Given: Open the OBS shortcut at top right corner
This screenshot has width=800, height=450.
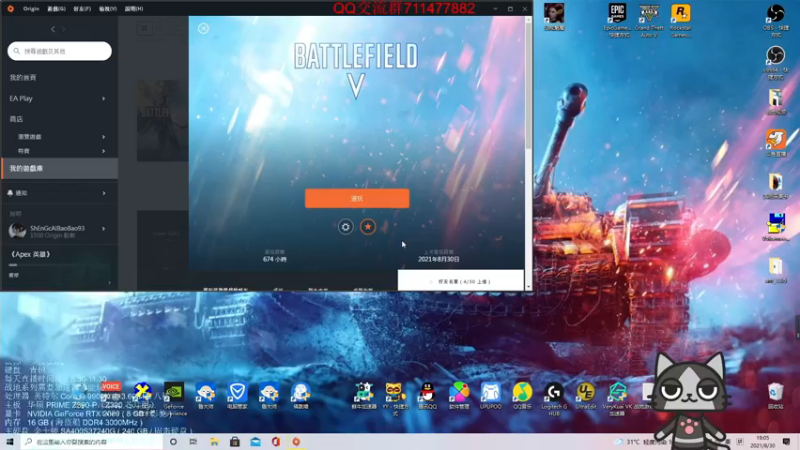Looking at the screenshot, I should [x=776, y=20].
